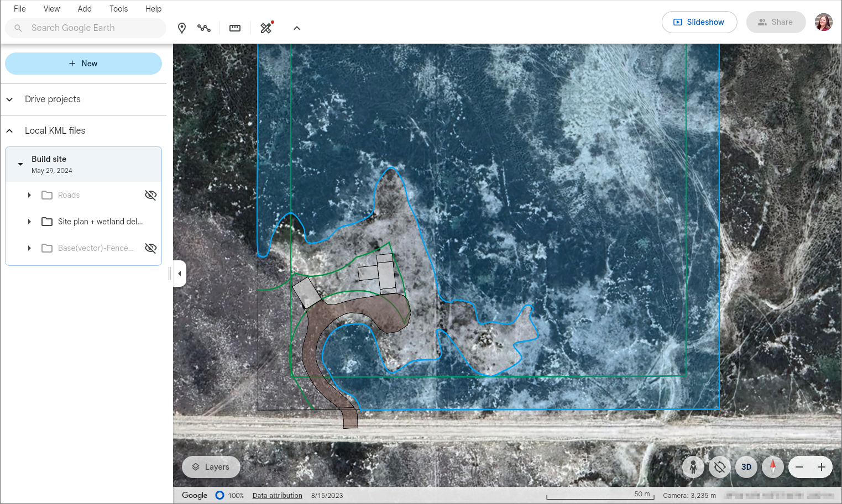Show the hidden Roads layer

150,195
